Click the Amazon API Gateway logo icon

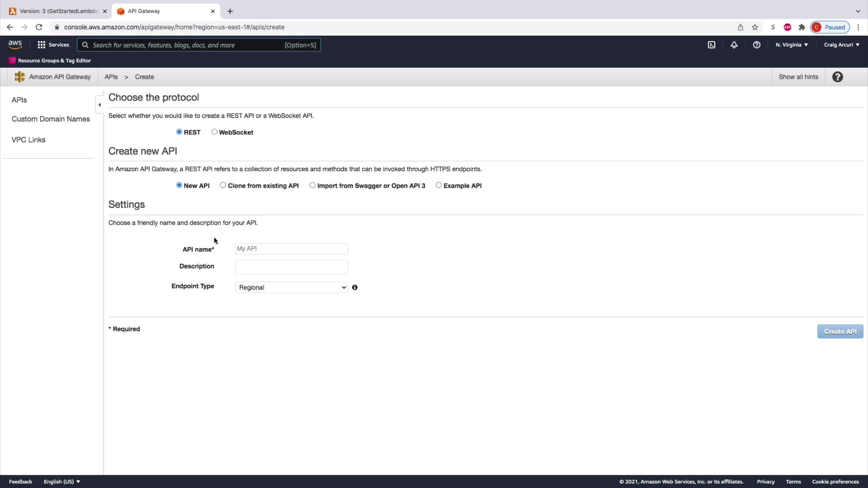click(20, 77)
